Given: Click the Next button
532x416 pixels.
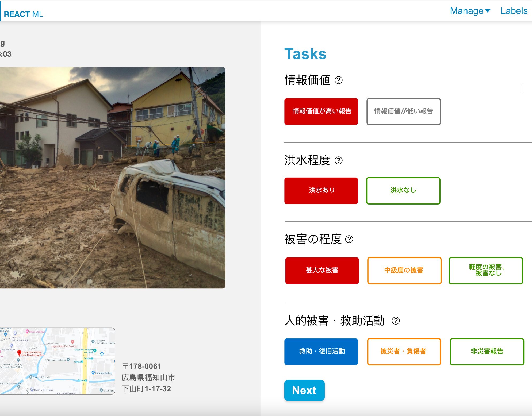Looking at the screenshot, I should point(304,390).
